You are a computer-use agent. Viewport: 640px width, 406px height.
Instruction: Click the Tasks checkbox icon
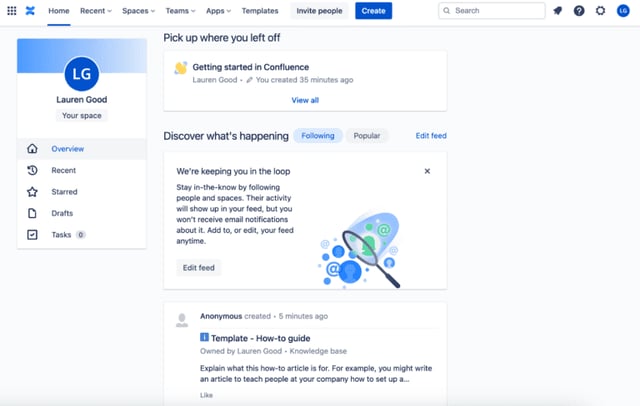tap(32, 235)
